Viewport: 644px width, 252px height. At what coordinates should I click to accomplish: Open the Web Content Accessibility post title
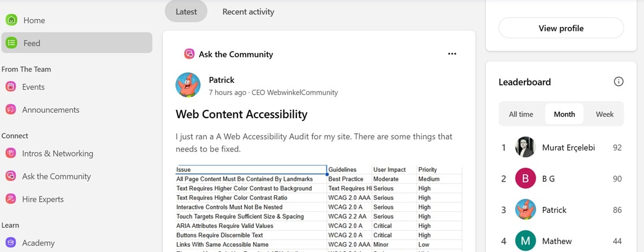point(241,114)
